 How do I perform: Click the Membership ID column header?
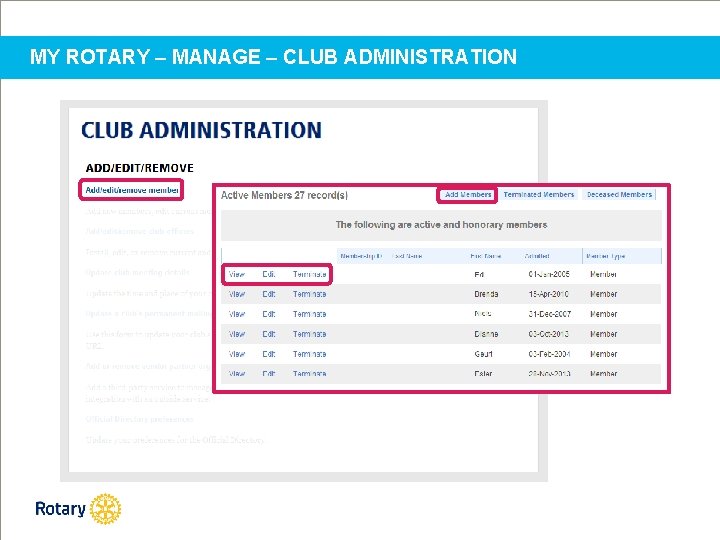coord(361,256)
